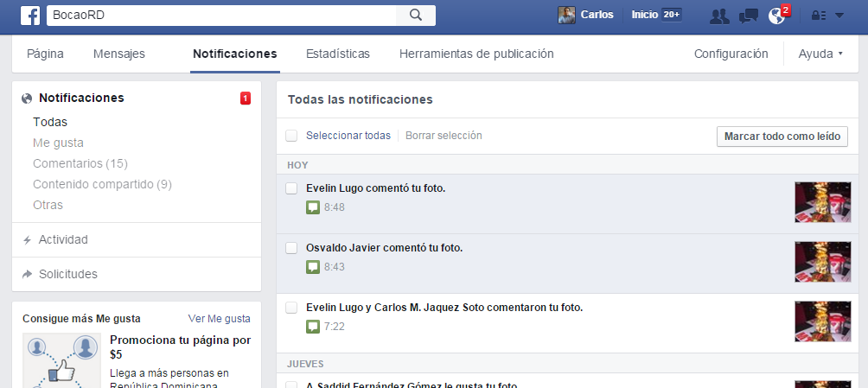Switch to the Página tab
The width and height of the screenshot is (868, 388).
pyautogui.click(x=46, y=54)
